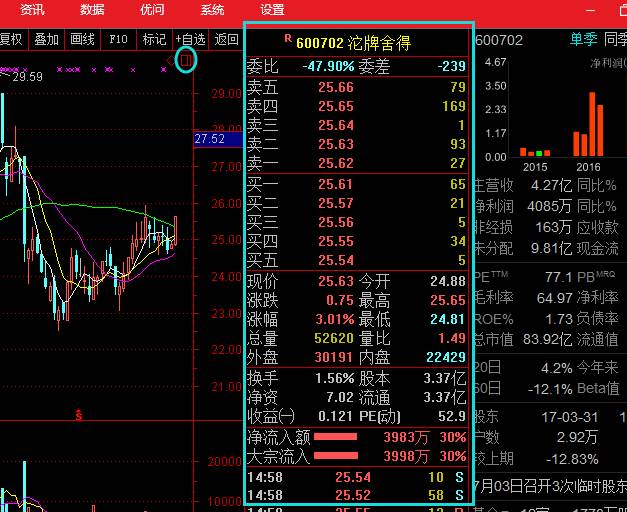The width and height of the screenshot is (627, 512).
Task: Click the red R badge beside stock code 600702
Action: pos(288,40)
